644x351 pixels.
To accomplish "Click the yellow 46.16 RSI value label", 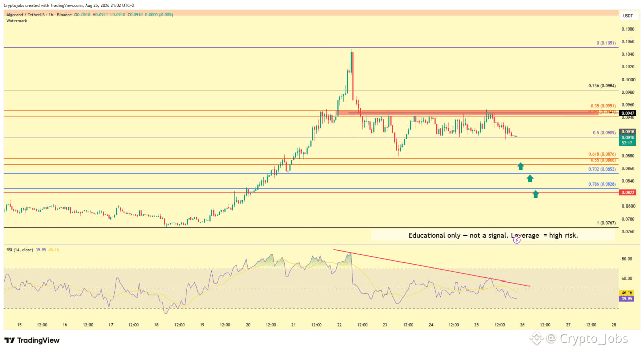I will click(x=627, y=292).
